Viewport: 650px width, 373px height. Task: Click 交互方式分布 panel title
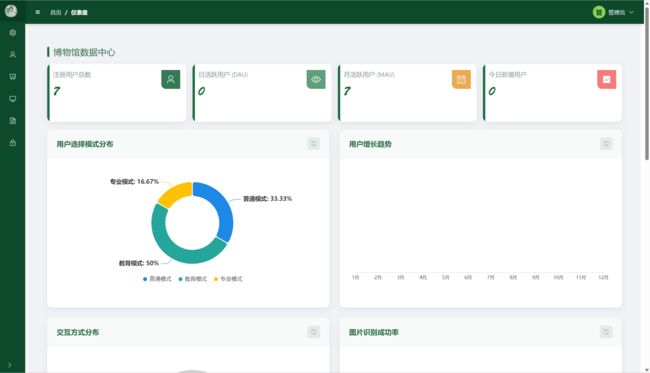coord(78,332)
